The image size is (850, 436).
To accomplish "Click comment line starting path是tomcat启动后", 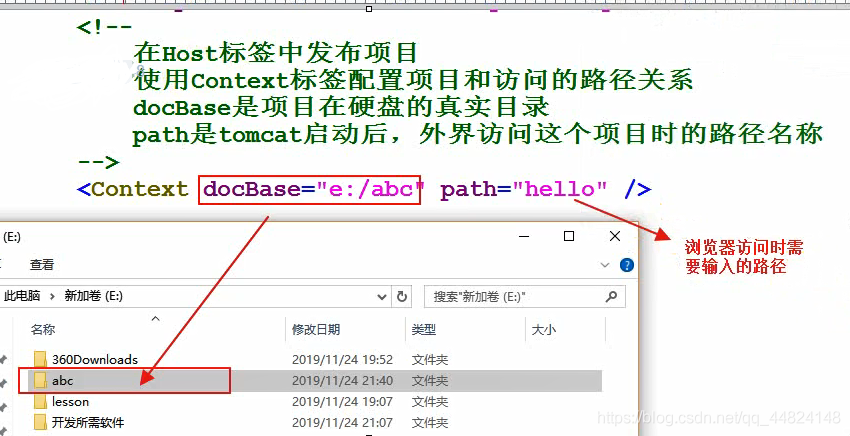I will pyautogui.click(x=478, y=134).
